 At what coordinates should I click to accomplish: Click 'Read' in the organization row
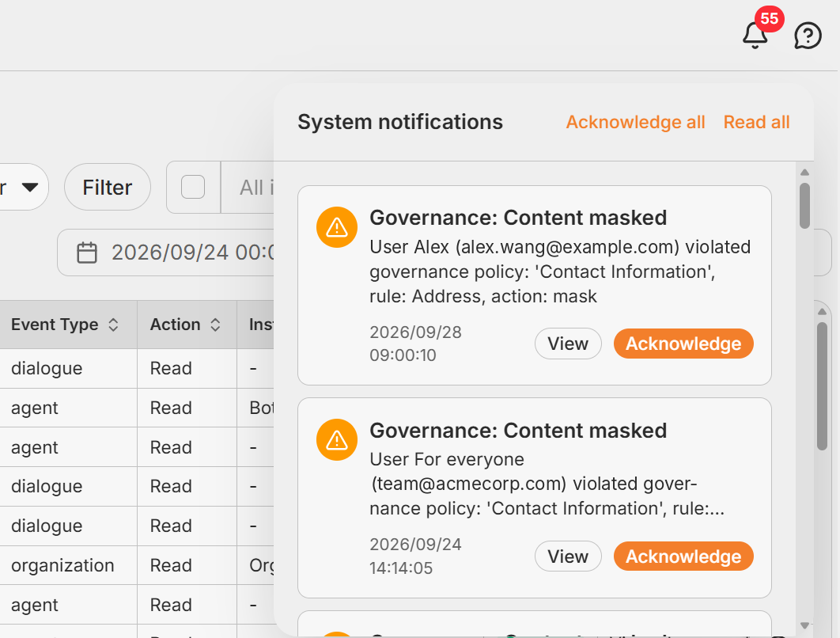[x=171, y=565]
